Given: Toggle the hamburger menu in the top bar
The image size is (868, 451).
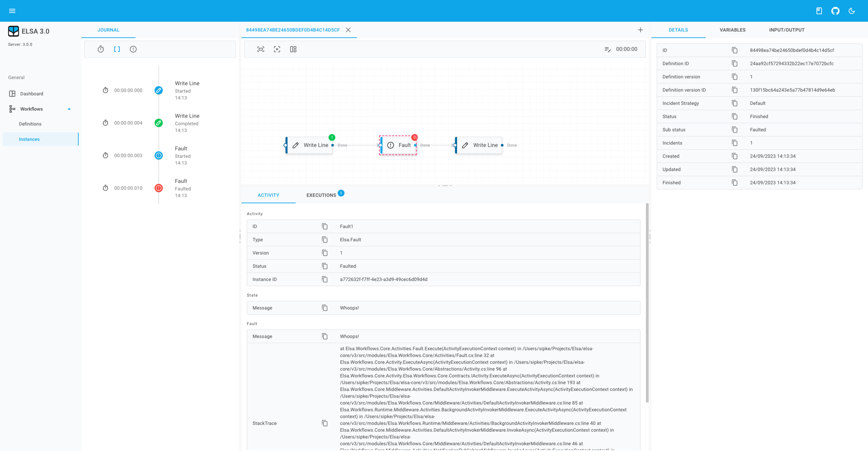Looking at the screenshot, I should coord(12,11).
